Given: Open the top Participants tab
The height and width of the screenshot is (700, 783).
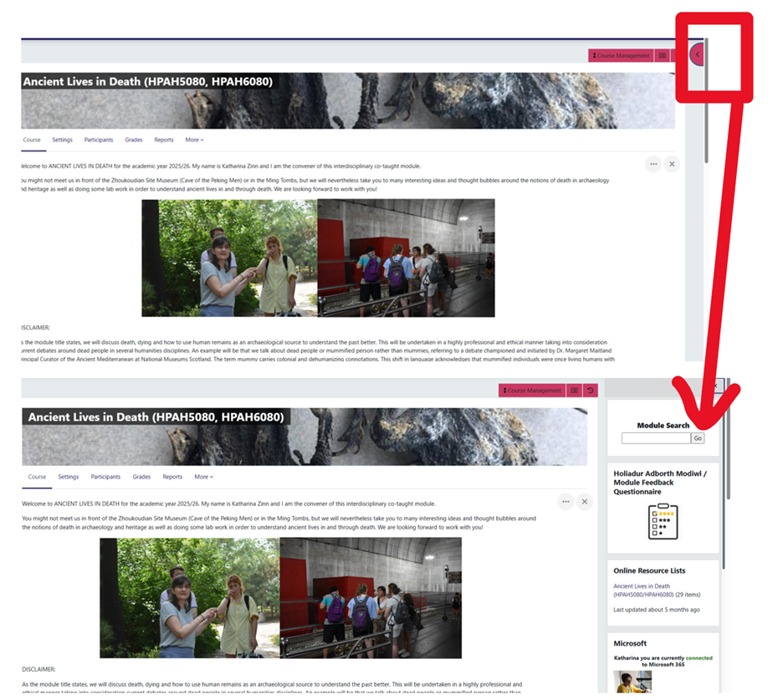Looking at the screenshot, I should click(x=99, y=140).
